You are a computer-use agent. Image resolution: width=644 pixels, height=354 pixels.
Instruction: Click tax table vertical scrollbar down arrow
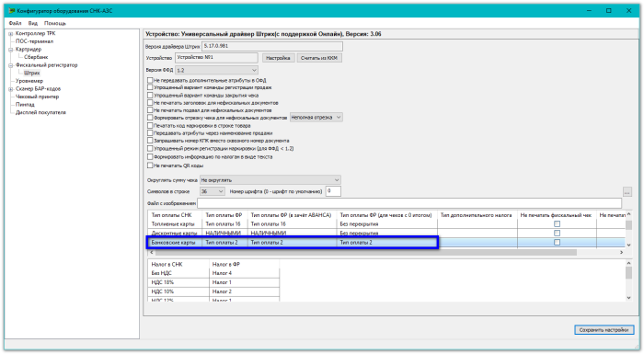coord(628,298)
